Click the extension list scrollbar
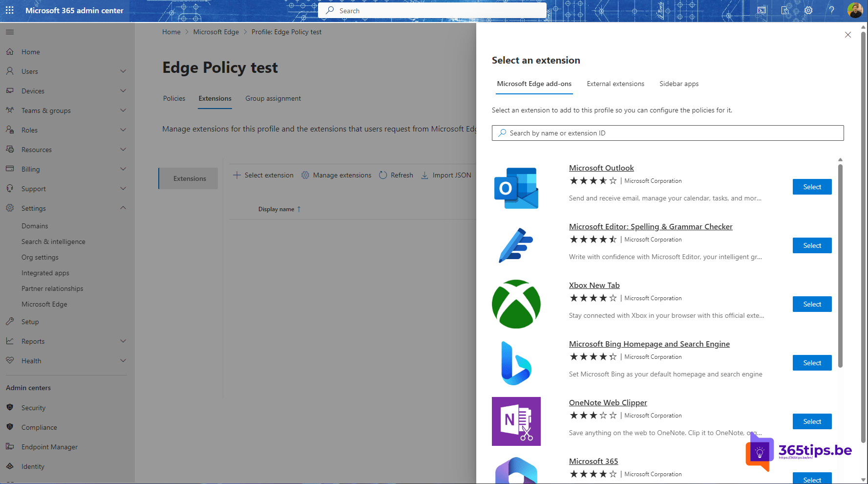Viewport: 868px width, 484px height. 840,265
